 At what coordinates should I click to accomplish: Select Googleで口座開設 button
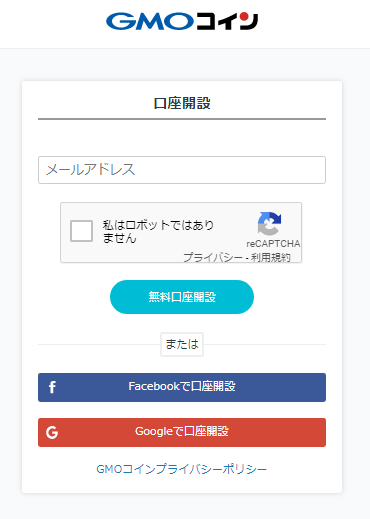point(182,432)
